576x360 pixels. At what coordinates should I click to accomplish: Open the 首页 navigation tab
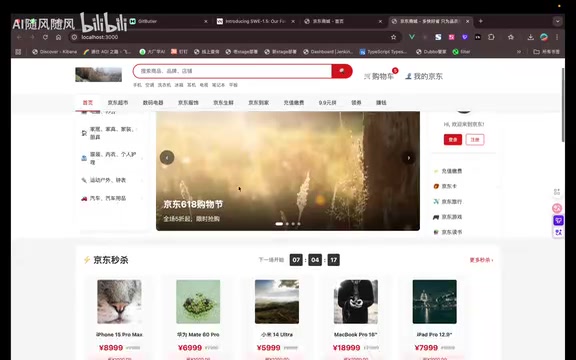pos(88,102)
